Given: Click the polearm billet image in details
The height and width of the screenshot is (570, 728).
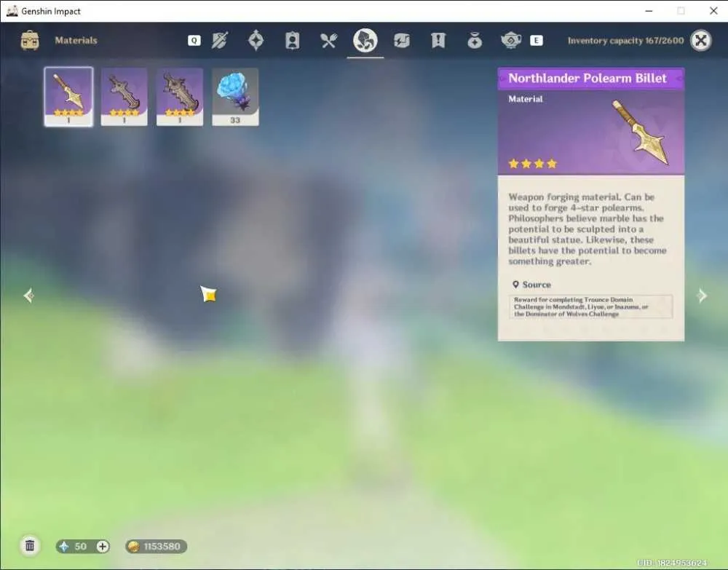Looking at the screenshot, I should (x=641, y=132).
